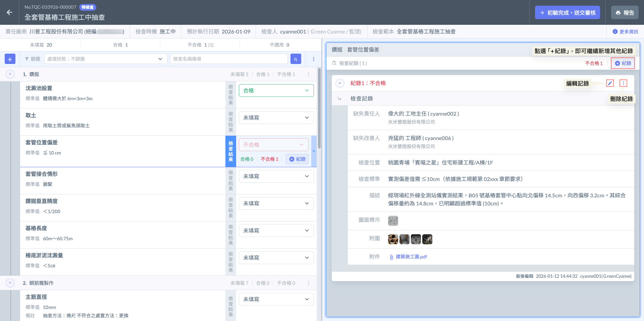Open the 鋼筋籠製作 section three-dot menu
Viewport: 644px width, 321px height.
coord(309,283)
